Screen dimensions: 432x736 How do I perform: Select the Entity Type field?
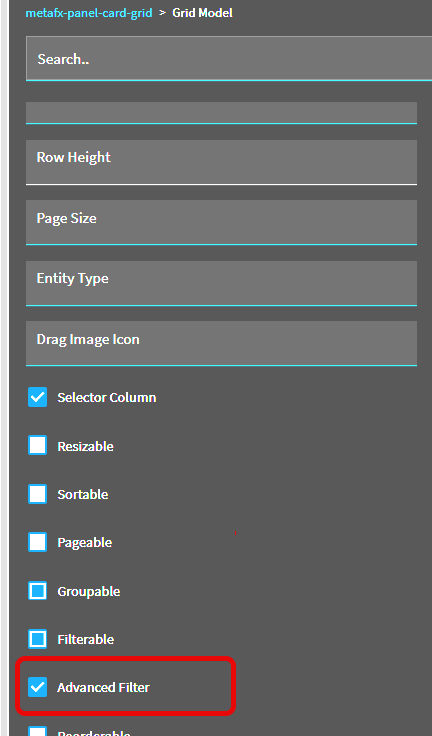tap(221, 283)
